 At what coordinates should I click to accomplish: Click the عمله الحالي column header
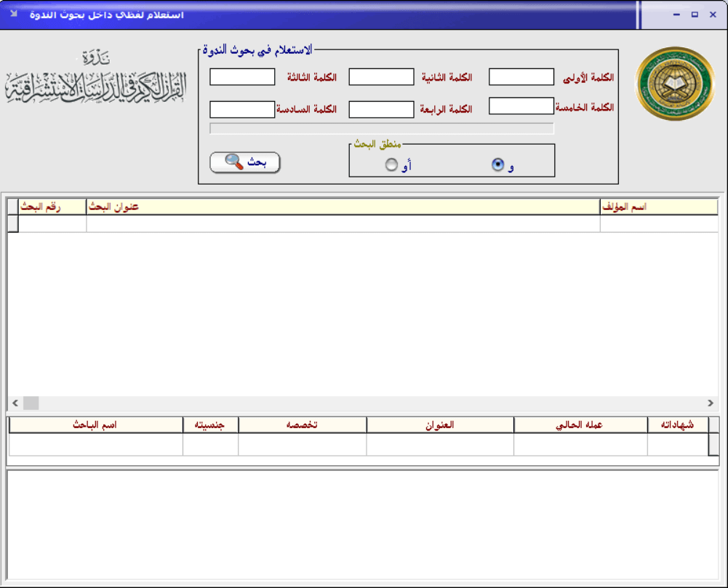(580, 424)
